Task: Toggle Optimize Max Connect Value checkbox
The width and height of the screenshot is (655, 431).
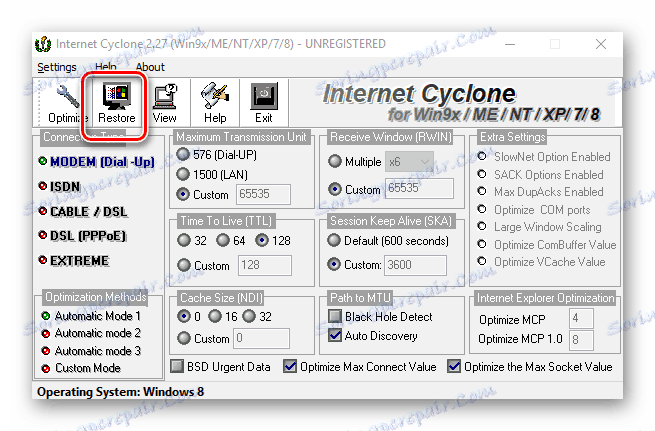Action: (x=290, y=366)
